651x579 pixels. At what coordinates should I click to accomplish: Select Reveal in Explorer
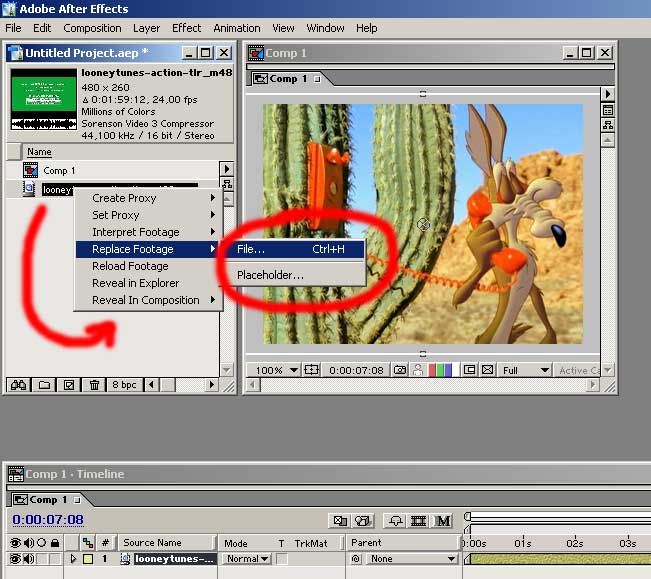click(x=148, y=283)
